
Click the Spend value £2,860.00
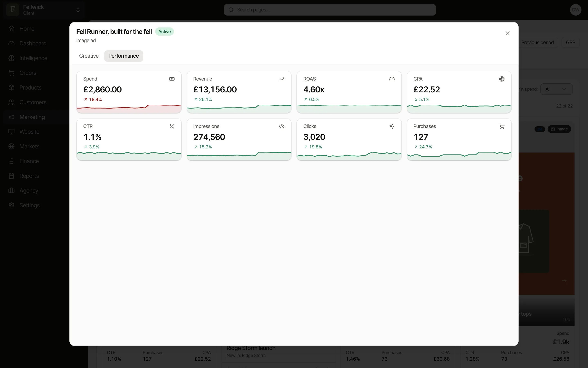pos(102,90)
